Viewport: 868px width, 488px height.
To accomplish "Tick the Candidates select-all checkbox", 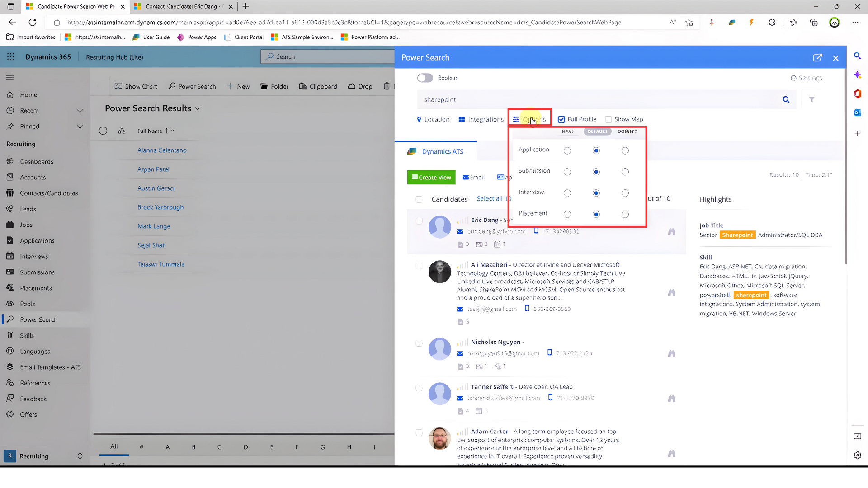I will pyautogui.click(x=419, y=199).
